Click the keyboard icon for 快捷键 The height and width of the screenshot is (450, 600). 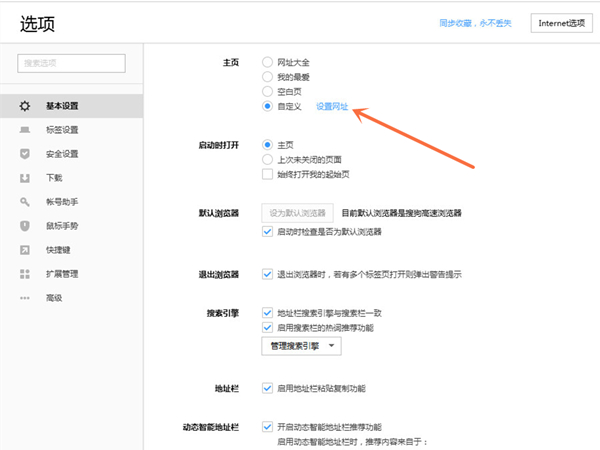(x=25, y=249)
